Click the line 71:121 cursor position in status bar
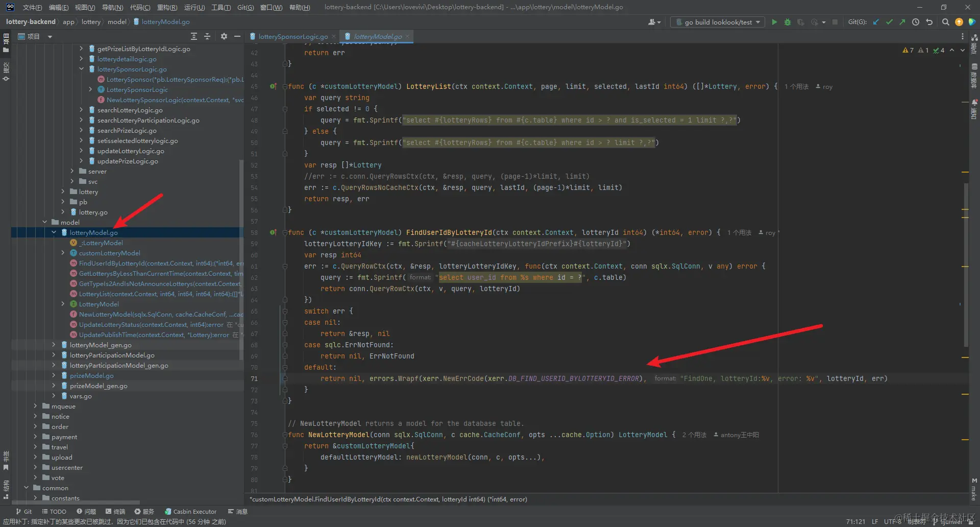Image resolution: width=980 pixels, height=527 pixels. pos(855,521)
